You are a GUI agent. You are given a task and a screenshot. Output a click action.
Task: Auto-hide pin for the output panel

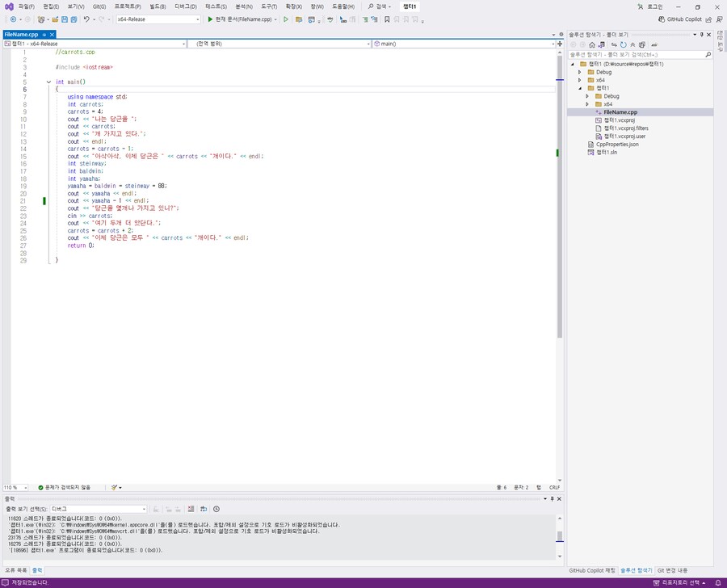point(552,499)
